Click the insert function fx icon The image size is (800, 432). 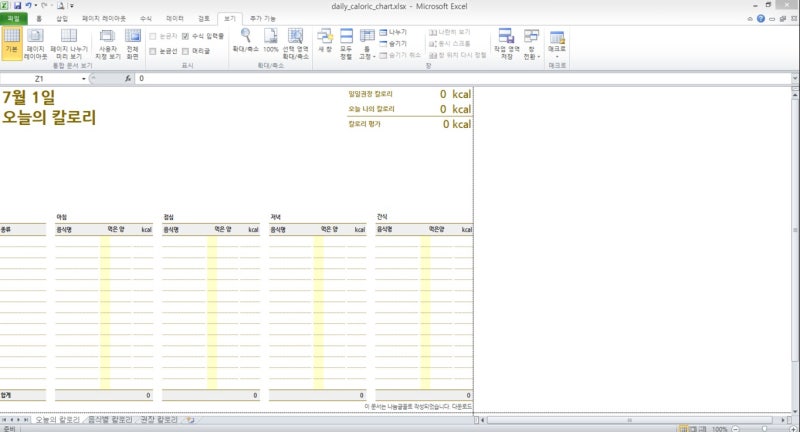tap(128, 79)
